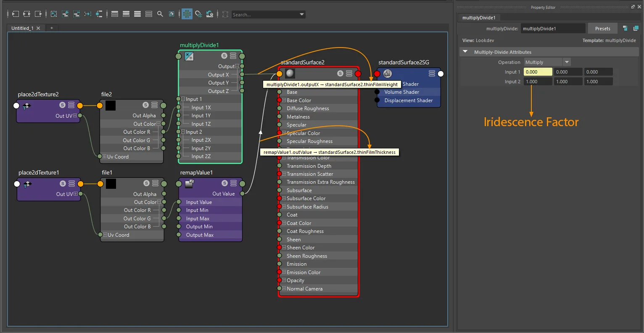Expand Uv Coord on file1 node
This screenshot has height=333, width=644.
[105, 235]
